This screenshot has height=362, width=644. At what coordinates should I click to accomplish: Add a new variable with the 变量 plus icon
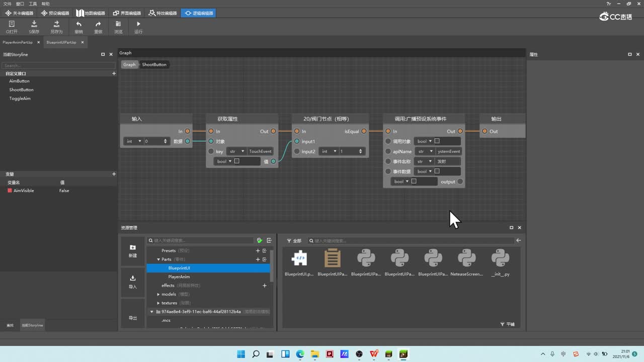click(114, 174)
